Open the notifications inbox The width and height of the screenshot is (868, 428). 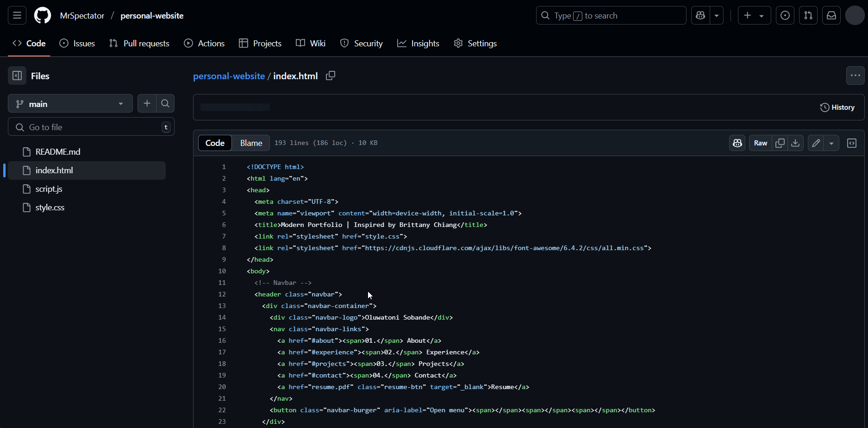coord(831,15)
